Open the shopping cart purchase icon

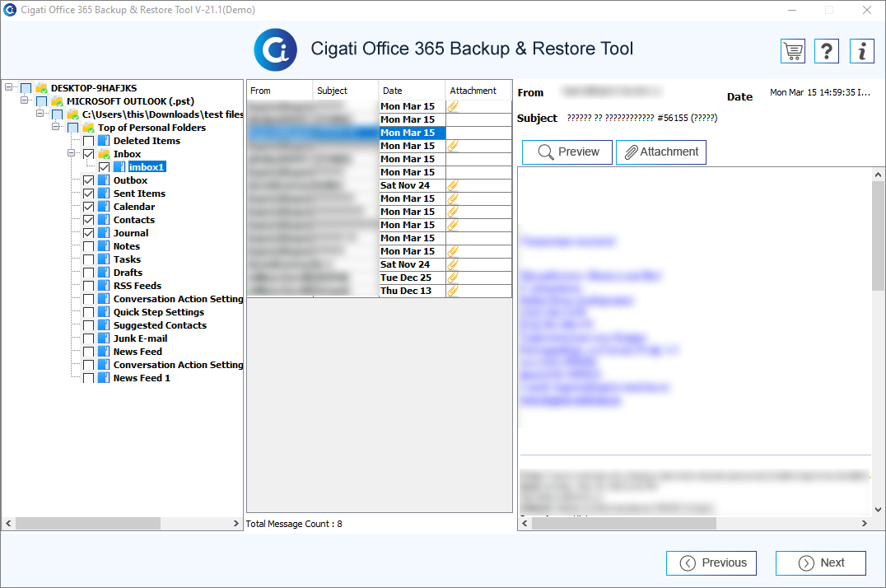pos(793,51)
